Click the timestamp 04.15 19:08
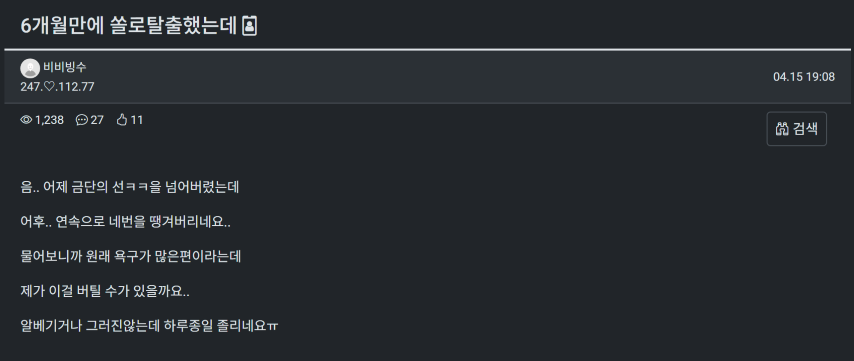 pos(804,77)
